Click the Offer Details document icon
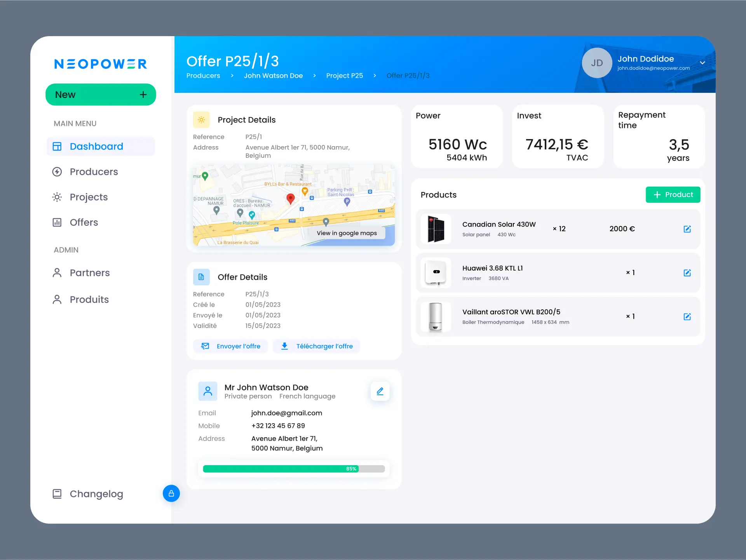746x560 pixels. pyautogui.click(x=201, y=277)
